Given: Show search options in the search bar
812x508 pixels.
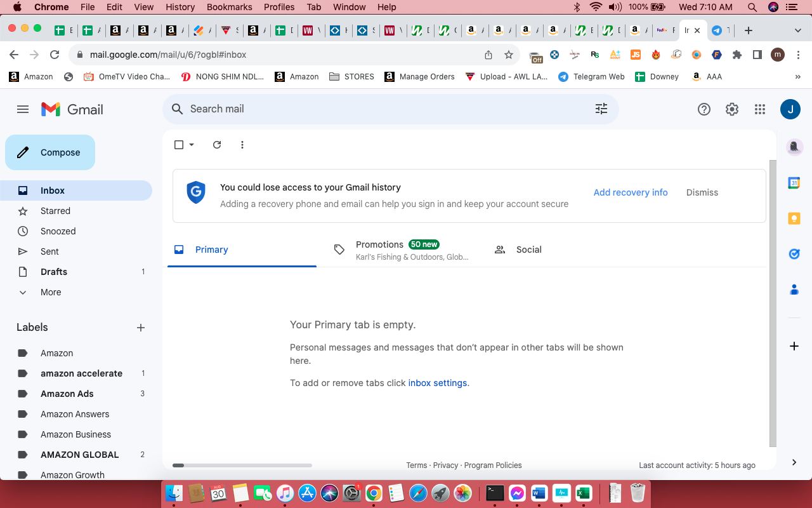Looking at the screenshot, I should click(x=601, y=109).
